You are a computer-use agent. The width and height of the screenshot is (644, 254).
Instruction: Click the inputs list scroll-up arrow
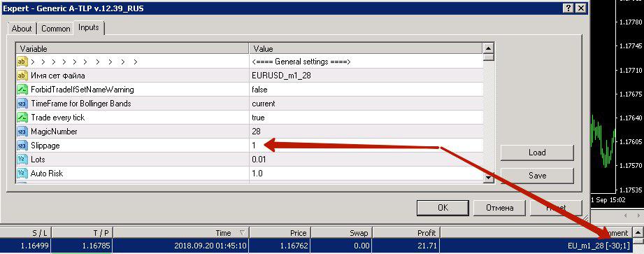pos(489,48)
